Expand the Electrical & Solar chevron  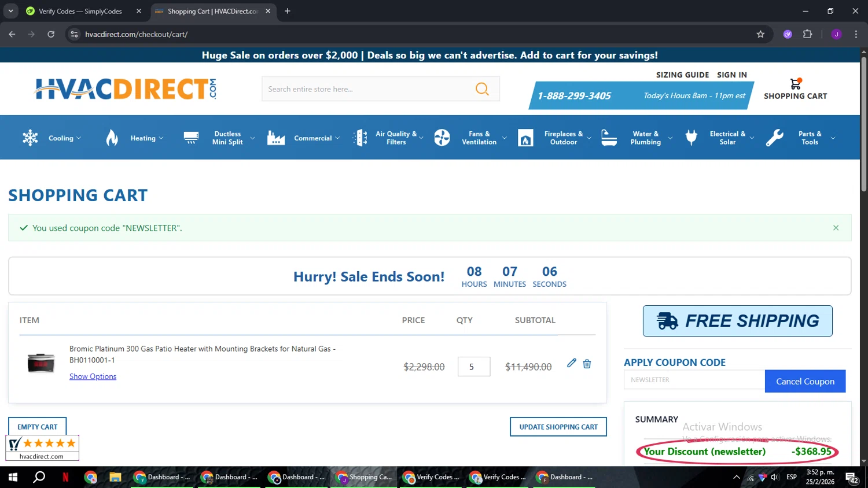coord(752,138)
